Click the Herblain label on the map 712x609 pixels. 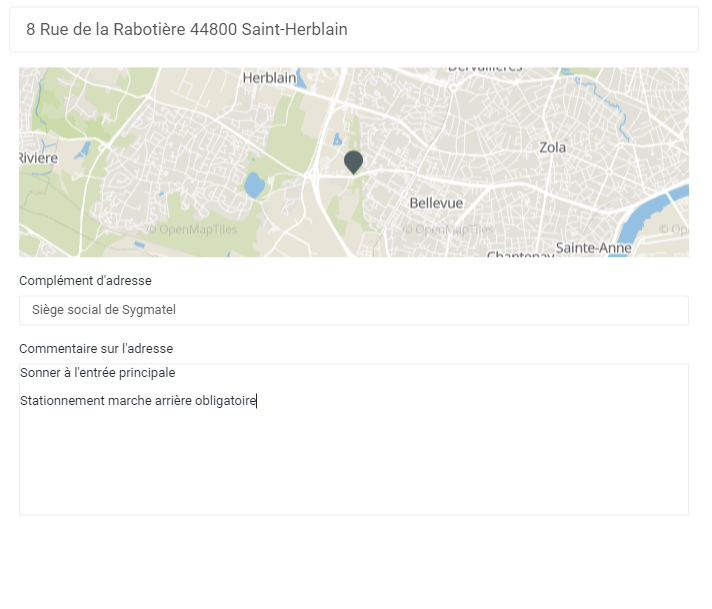click(270, 77)
